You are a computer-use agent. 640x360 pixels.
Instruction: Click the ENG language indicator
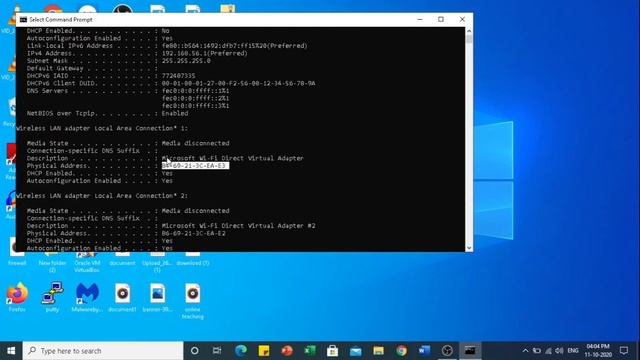coord(573,351)
